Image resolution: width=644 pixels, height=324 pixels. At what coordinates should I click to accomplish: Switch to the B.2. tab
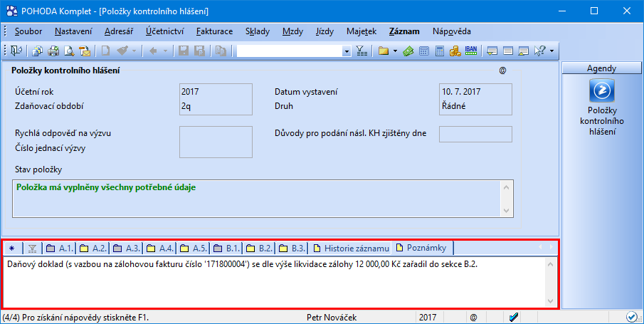(260, 248)
